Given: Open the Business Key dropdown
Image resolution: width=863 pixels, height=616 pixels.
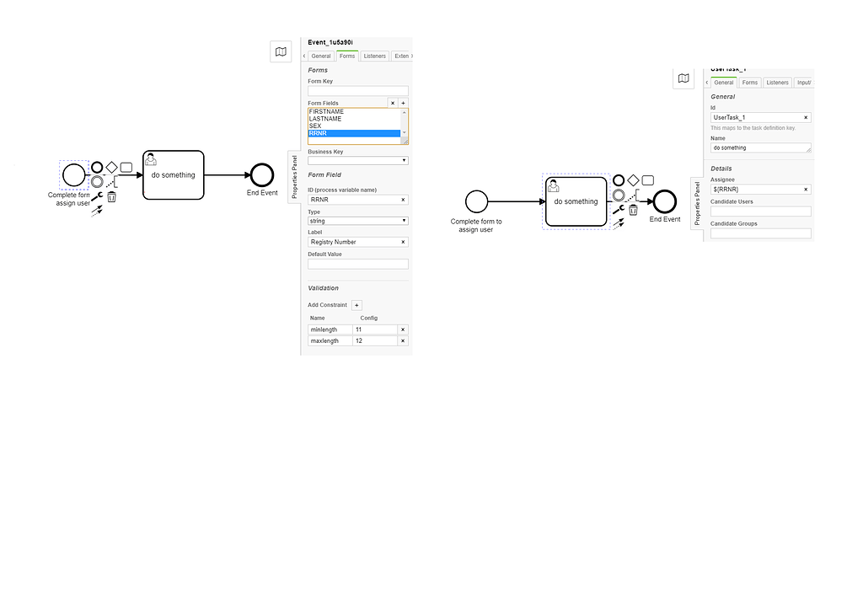Looking at the screenshot, I should tap(357, 158).
